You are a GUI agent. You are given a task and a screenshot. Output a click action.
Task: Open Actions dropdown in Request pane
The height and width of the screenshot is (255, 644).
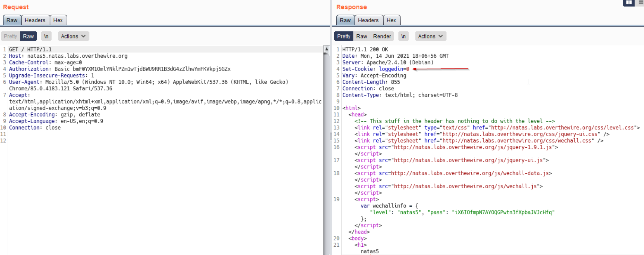coord(74,36)
